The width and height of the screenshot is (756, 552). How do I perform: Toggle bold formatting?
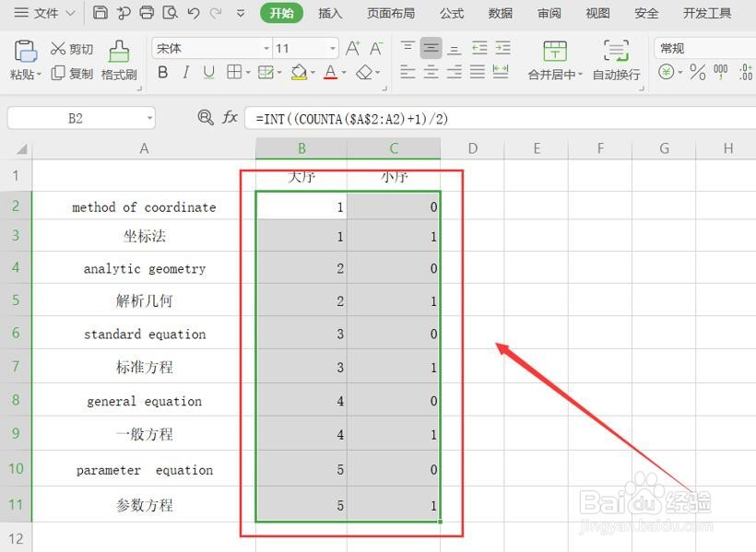pos(163,71)
